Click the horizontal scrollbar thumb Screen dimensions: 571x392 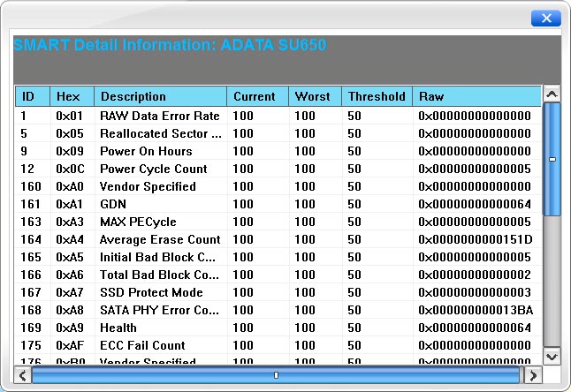[276, 375]
